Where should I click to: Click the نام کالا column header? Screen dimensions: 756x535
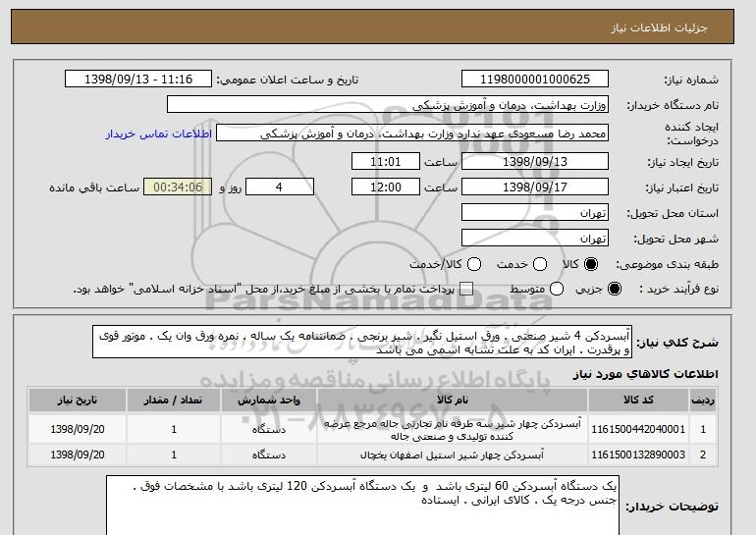(x=453, y=401)
